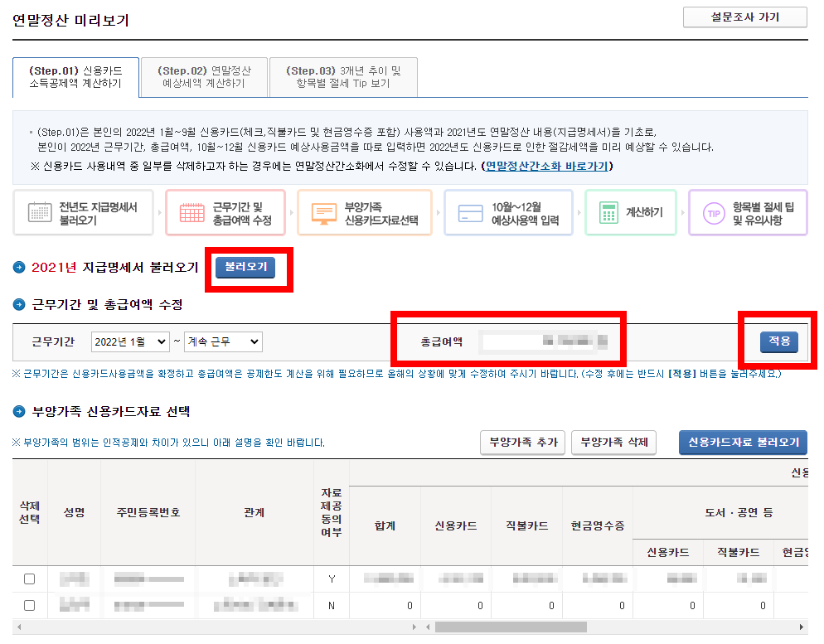Check the first row's 삭제선택 checkbox
This screenshot has width=824, height=644.
[x=29, y=579]
